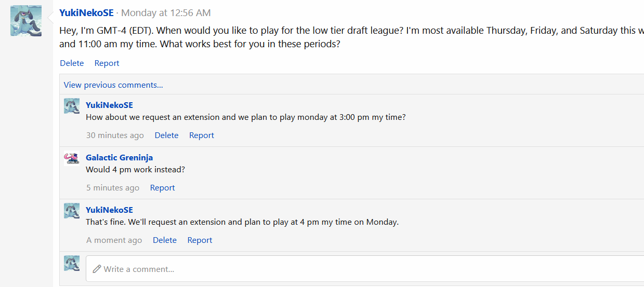This screenshot has height=287, width=644.
Task: Click avatar next to the comment box
Action: [72, 263]
